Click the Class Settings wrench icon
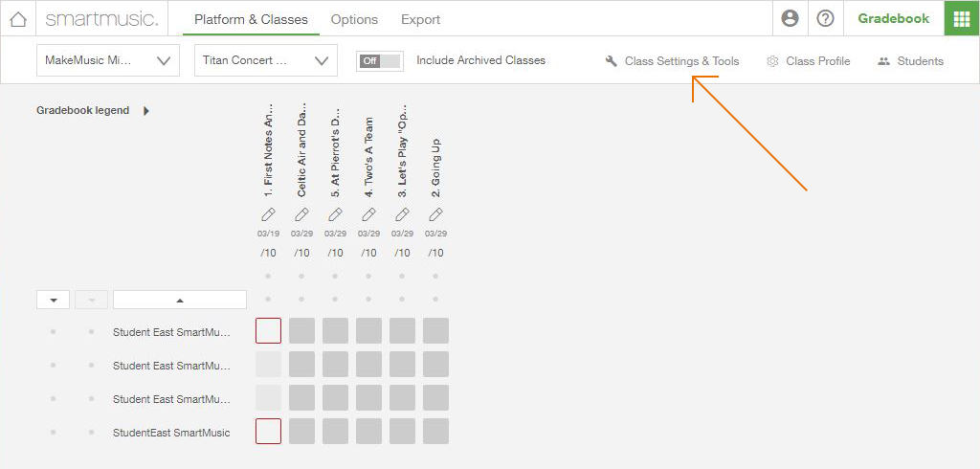This screenshot has width=980, height=469. tap(612, 61)
